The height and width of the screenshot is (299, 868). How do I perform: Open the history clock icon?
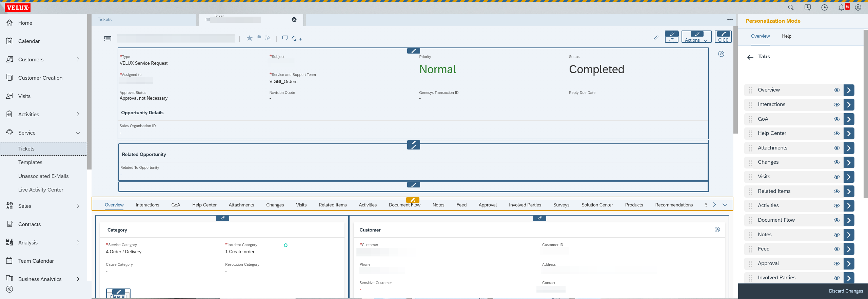point(825,7)
